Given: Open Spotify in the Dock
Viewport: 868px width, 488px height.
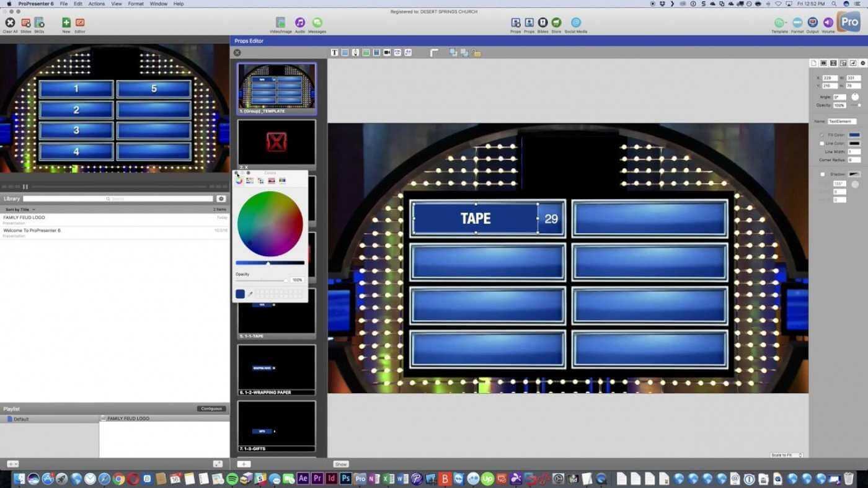Looking at the screenshot, I should tap(232, 479).
